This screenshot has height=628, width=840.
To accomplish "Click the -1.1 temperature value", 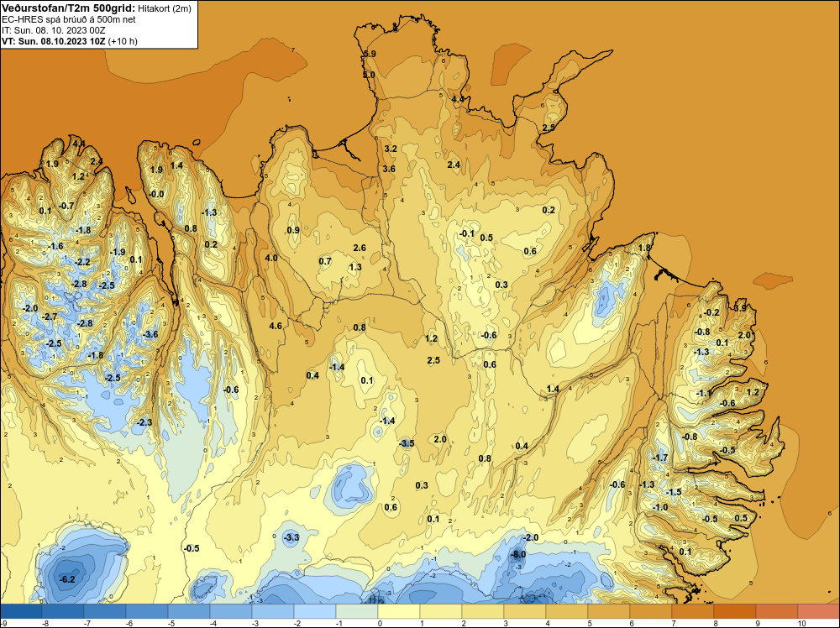I will (x=704, y=393).
